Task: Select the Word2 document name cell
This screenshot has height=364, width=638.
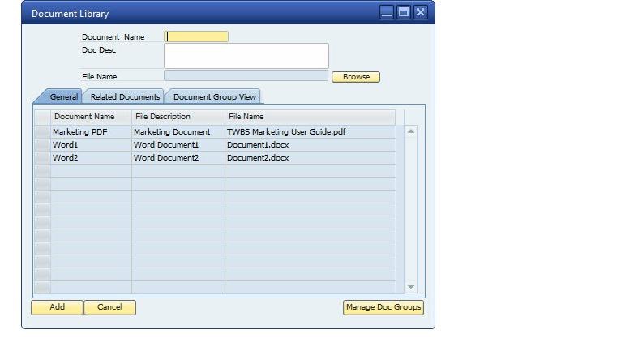Action: click(x=91, y=158)
